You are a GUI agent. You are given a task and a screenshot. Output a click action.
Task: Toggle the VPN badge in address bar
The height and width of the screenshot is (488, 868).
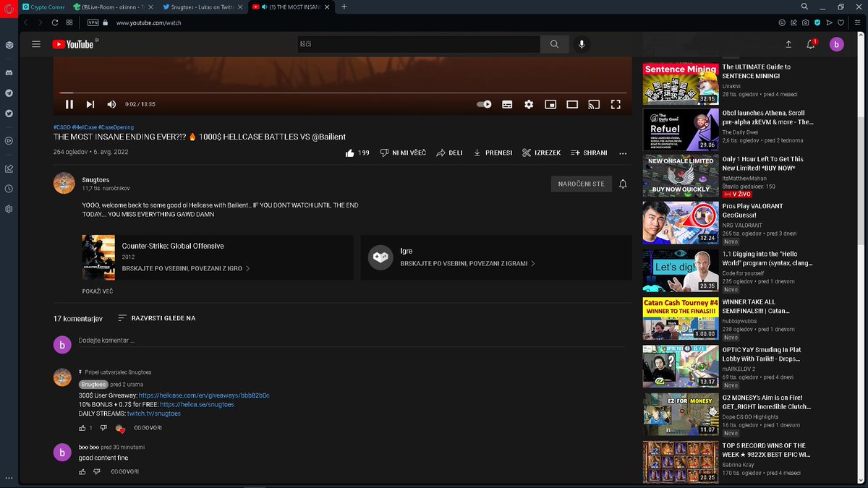click(93, 22)
